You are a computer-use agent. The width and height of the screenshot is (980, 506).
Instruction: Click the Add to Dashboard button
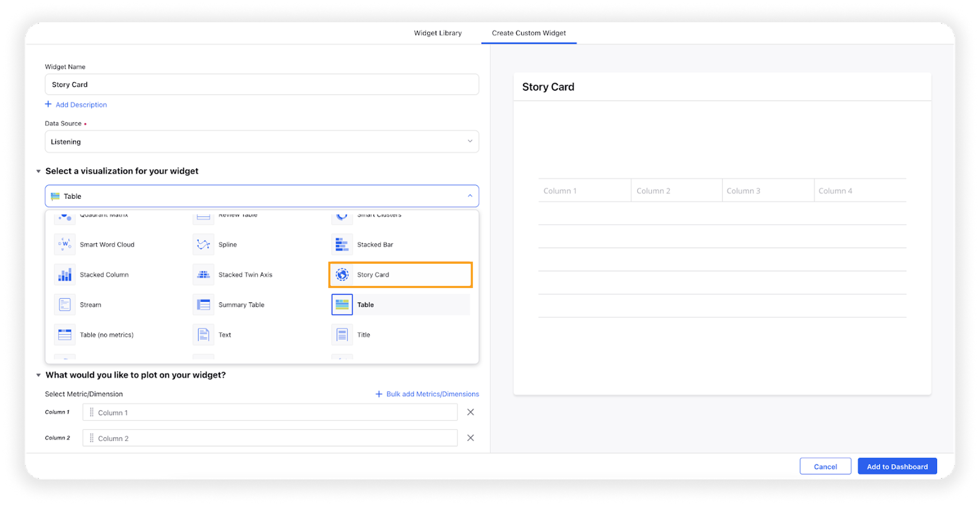point(897,466)
